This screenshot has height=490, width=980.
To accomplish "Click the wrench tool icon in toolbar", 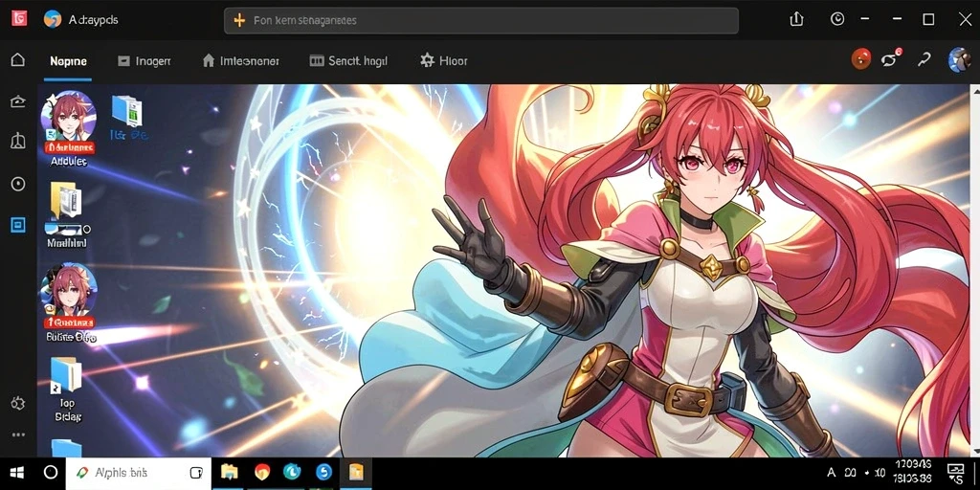I will point(924,59).
